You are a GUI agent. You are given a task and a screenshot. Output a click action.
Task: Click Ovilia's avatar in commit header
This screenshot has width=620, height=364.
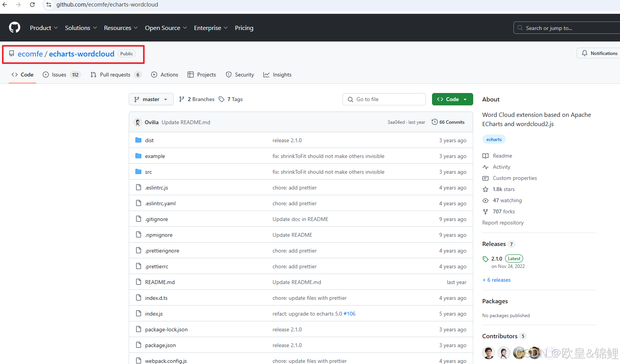(x=138, y=122)
